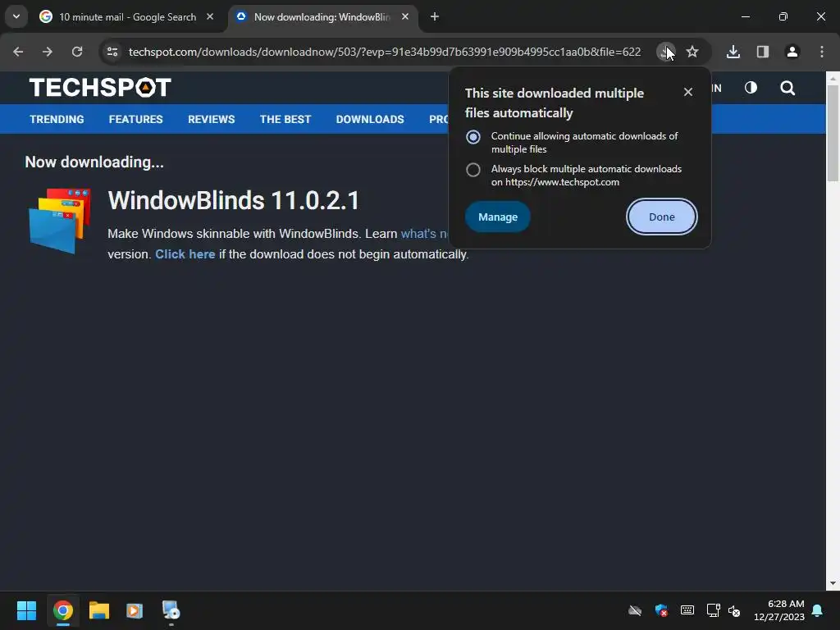Close the Now downloading WindowBlinds tab
Image resolution: width=840 pixels, height=630 pixels.
tap(405, 16)
